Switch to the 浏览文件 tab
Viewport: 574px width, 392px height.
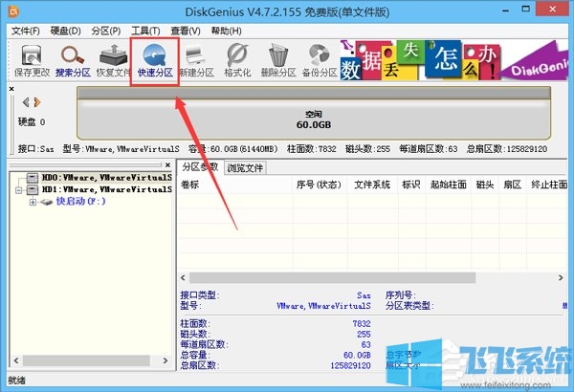(x=245, y=168)
